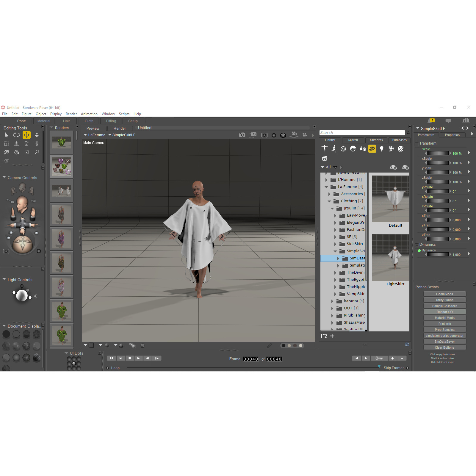Select the magnifier zoom tool

(x=37, y=152)
